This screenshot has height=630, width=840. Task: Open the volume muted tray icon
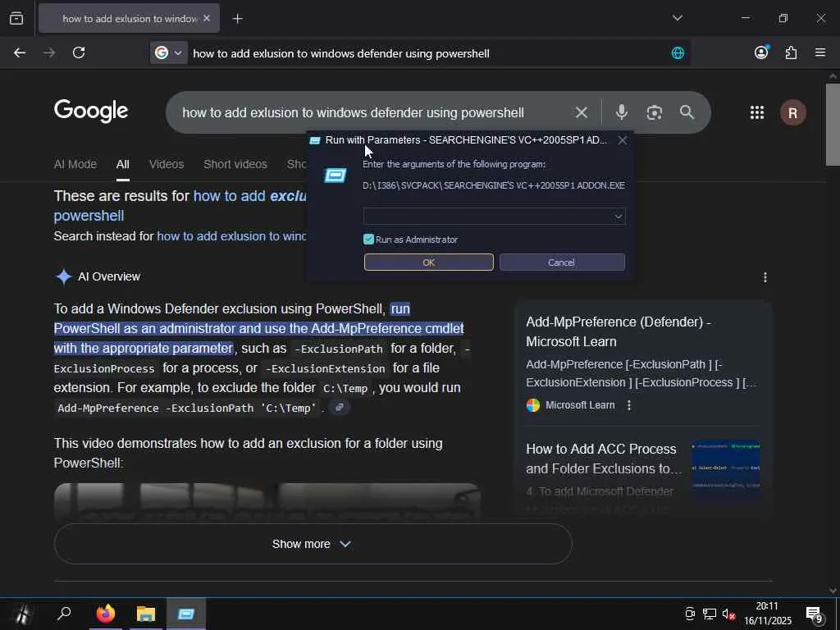(728, 614)
